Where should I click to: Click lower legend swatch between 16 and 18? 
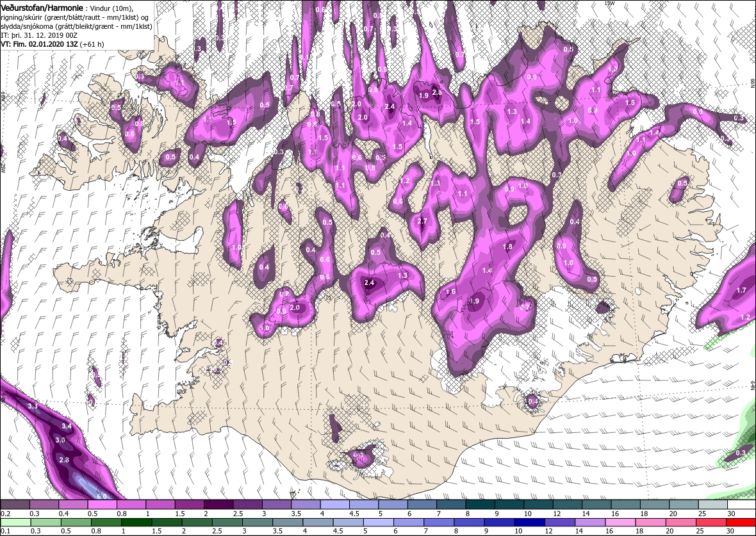[x=620, y=523]
